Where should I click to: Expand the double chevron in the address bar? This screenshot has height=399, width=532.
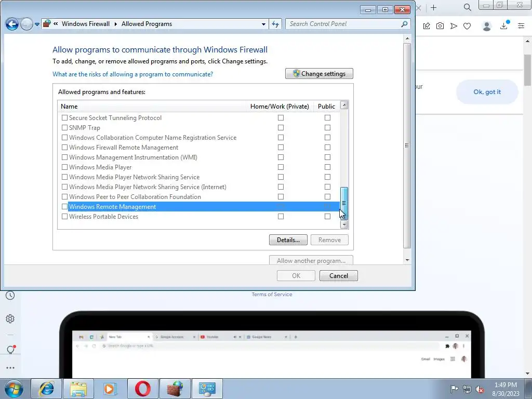(x=56, y=24)
